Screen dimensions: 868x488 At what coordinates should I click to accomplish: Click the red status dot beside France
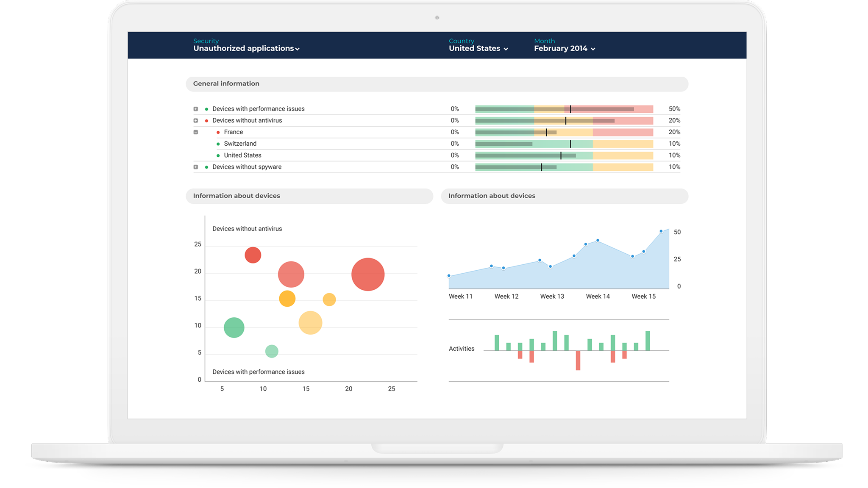coord(218,133)
